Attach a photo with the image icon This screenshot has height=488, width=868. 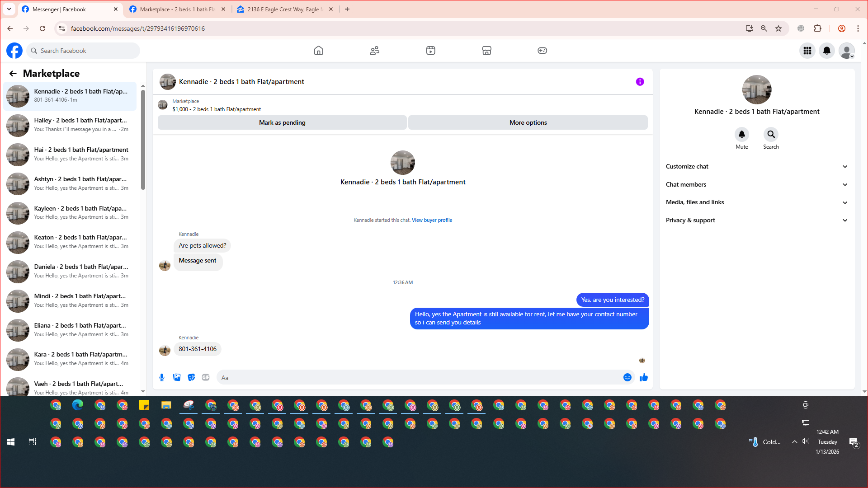point(177,377)
